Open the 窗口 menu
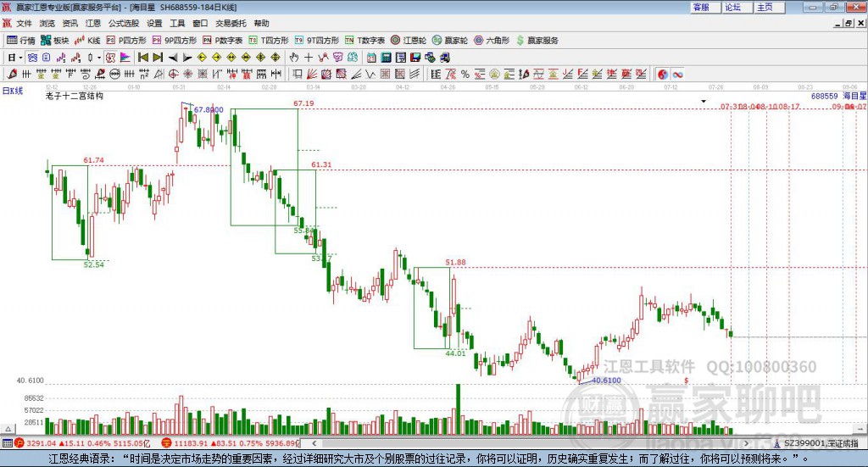The image size is (868, 467). pos(200,23)
